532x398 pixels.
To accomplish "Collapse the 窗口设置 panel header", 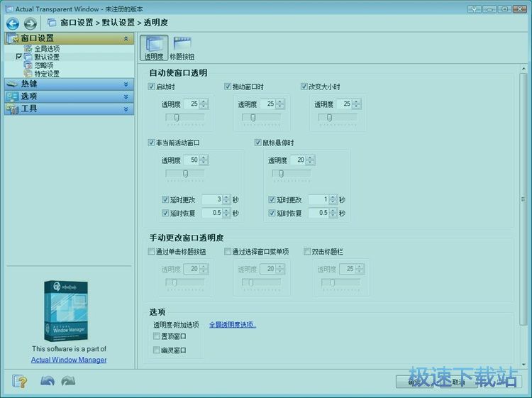I will (x=70, y=38).
